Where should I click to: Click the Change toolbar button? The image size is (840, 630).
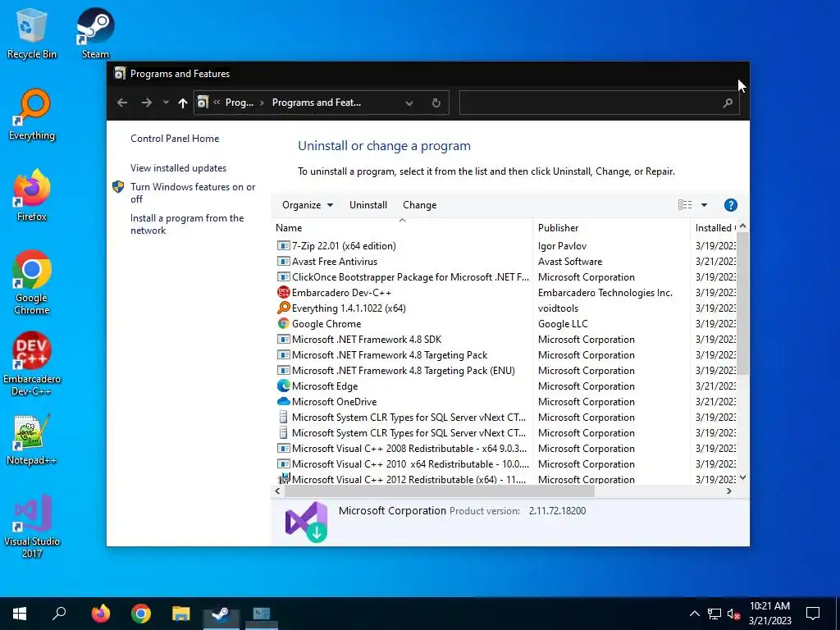tap(419, 205)
